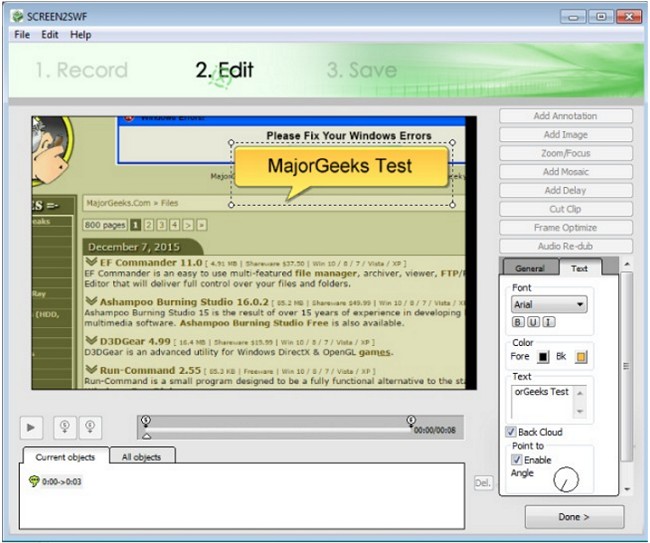Turn off the Point to Enable checkbox
This screenshot has width=650, height=543.
517,460
